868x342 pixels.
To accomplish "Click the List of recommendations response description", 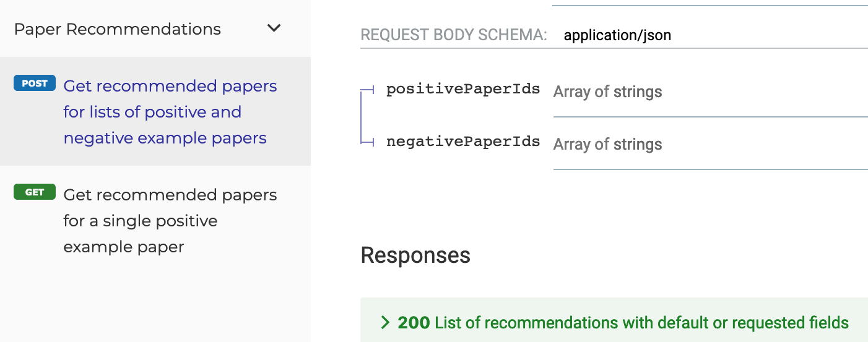I will pos(641,323).
